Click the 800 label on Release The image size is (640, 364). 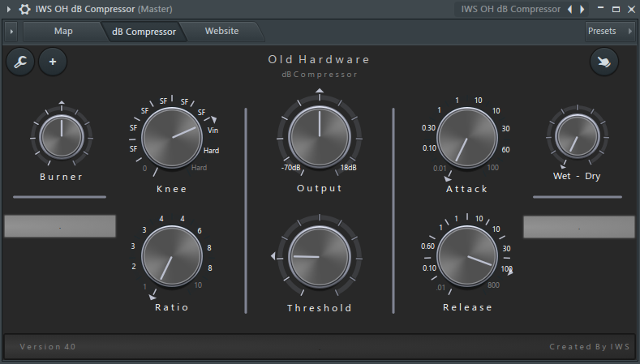pos(493,285)
